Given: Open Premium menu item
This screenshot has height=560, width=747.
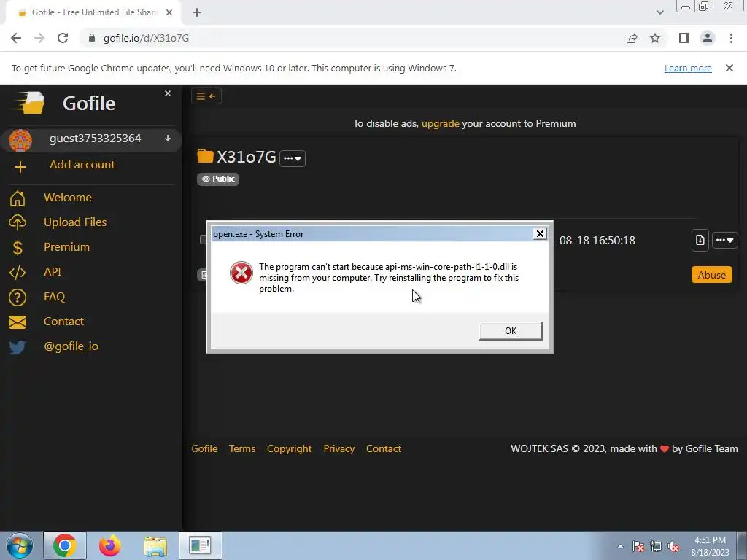Looking at the screenshot, I should click(66, 246).
